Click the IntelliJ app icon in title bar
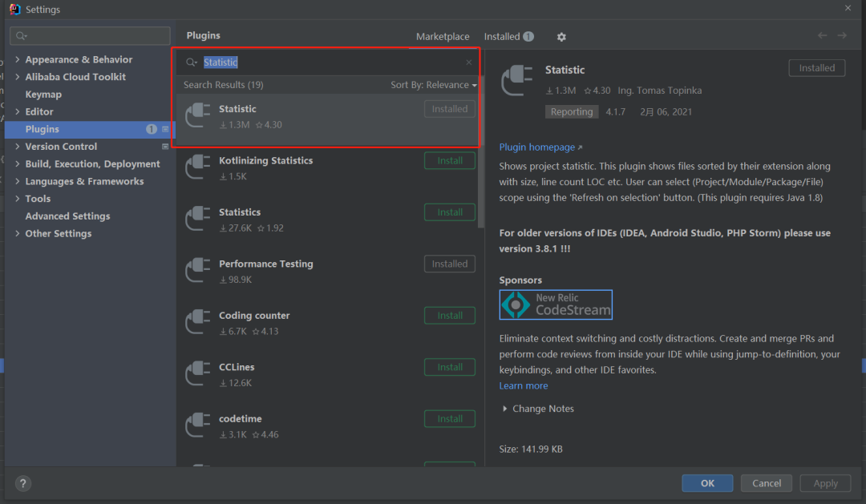The image size is (866, 504). [x=15, y=10]
